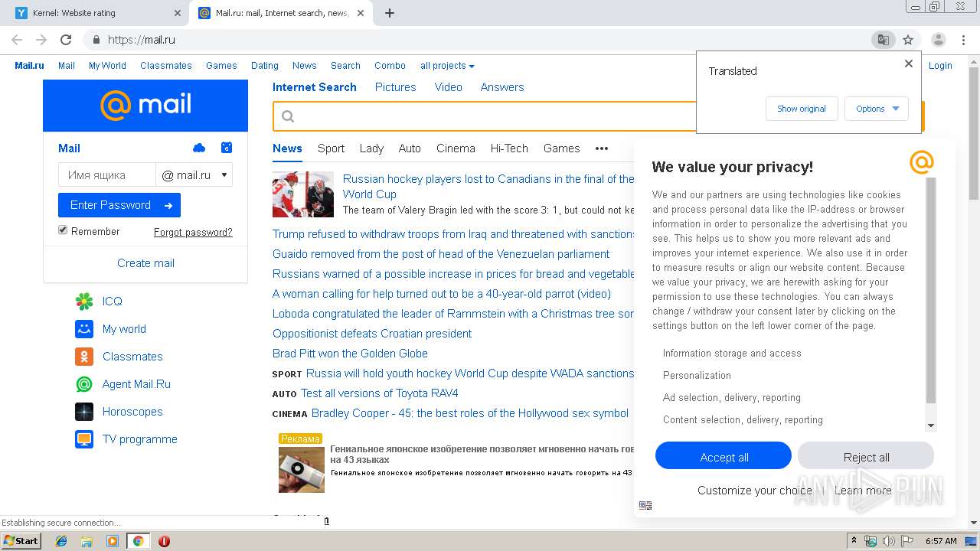Expand more news categories with three dots
This screenshot has width=980, height=551.
[x=602, y=148]
